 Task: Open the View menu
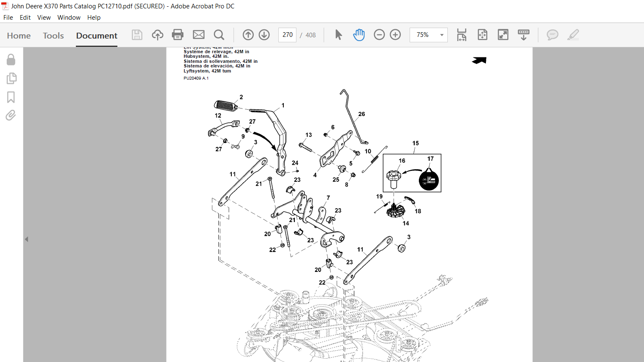[x=44, y=18]
